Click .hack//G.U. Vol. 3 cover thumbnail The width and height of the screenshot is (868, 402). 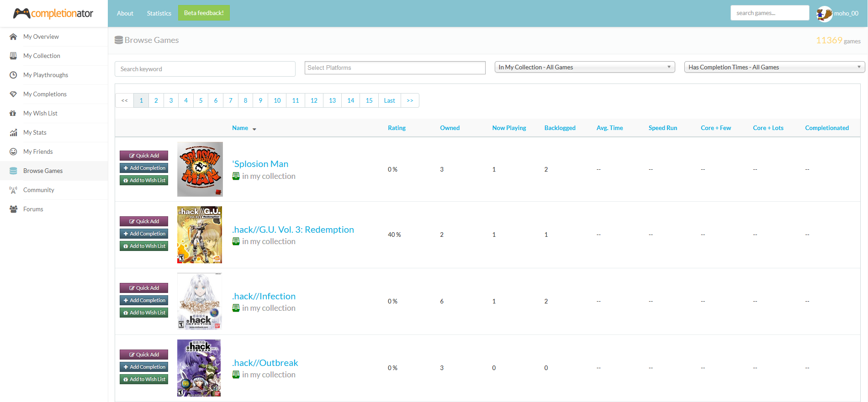(200, 235)
